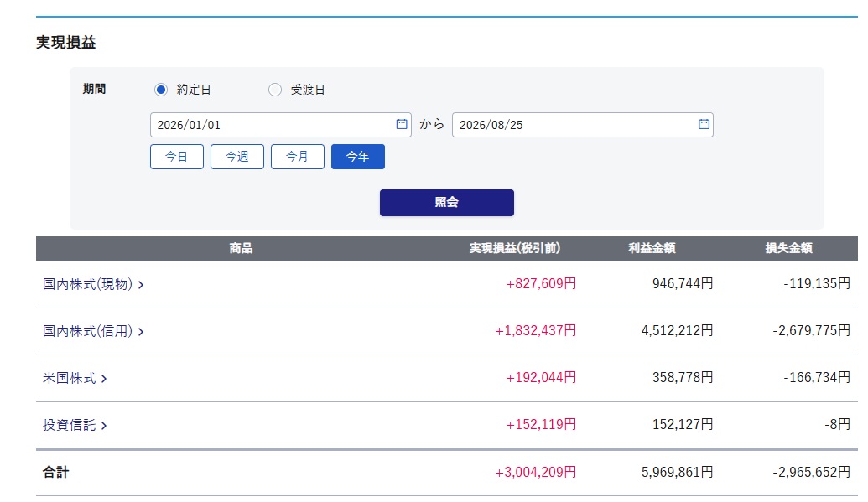Select the 約定日 radio button

pos(160,90)
